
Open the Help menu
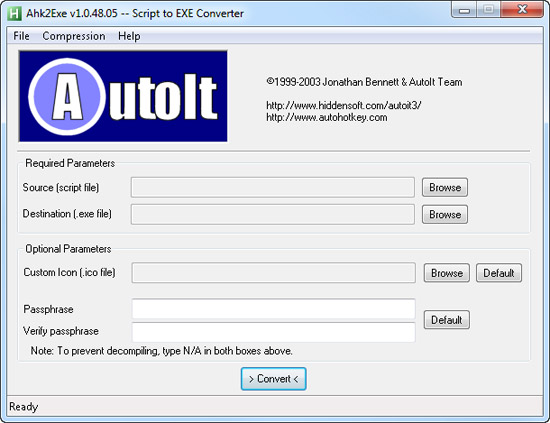coord(129,36)
